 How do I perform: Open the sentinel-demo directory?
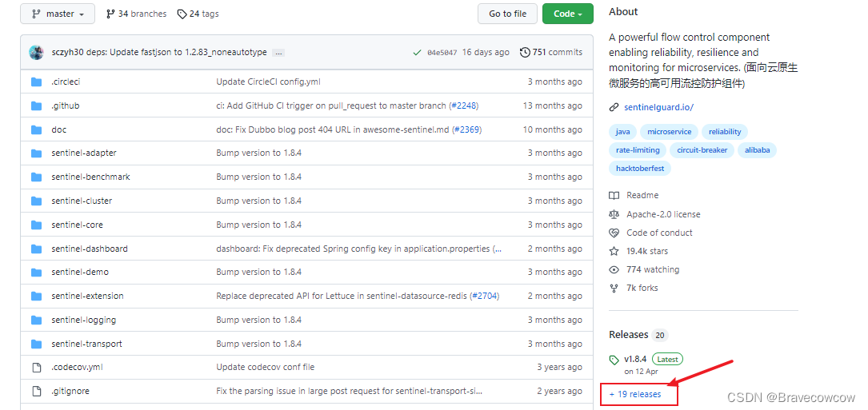point(80,273)
